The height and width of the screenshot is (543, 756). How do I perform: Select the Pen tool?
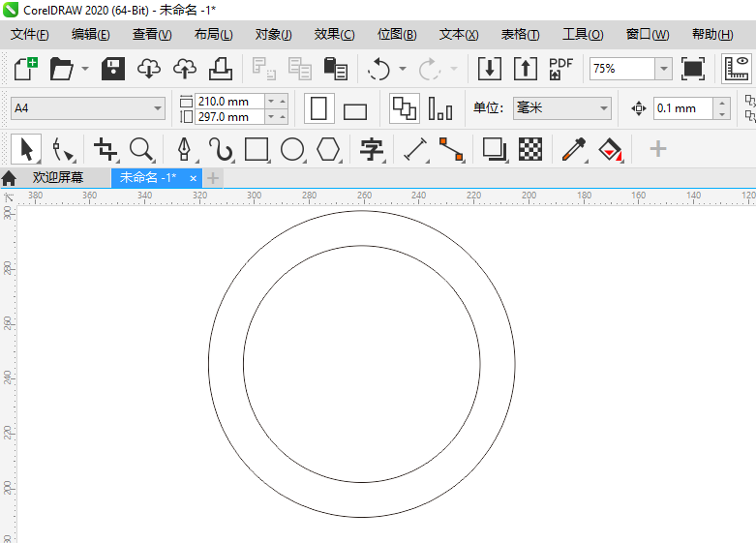183,149
